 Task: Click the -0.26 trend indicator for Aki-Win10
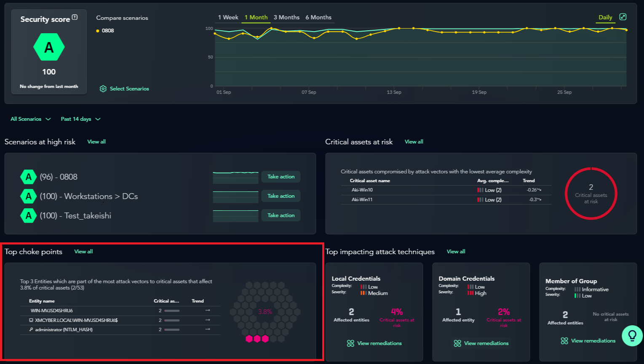pos(534,190)
